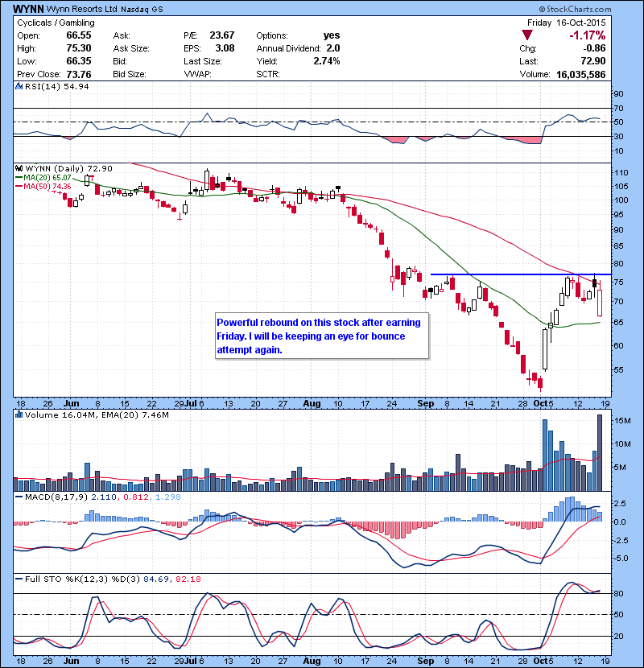The image size is (644, 668).
Task: Click the RSI(14) indicator line icon
Action: click(x=19, y=86)
